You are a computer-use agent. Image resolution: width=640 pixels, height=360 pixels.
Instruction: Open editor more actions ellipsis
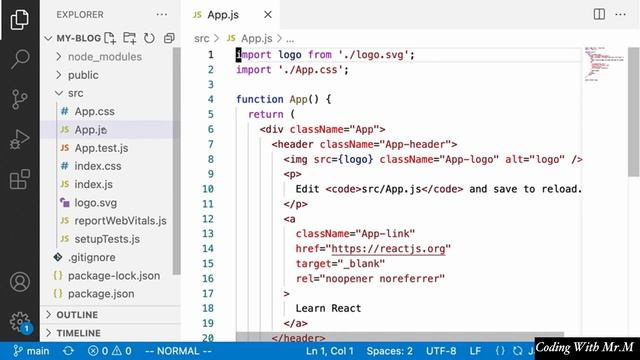(x=620, y=14)
